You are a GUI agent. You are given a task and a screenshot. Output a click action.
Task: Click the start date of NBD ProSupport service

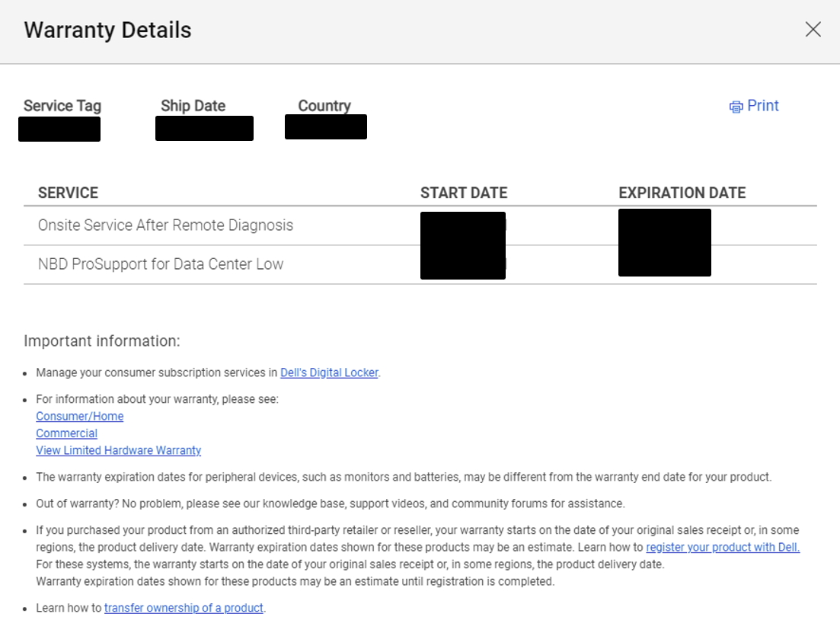pos(462,264)
